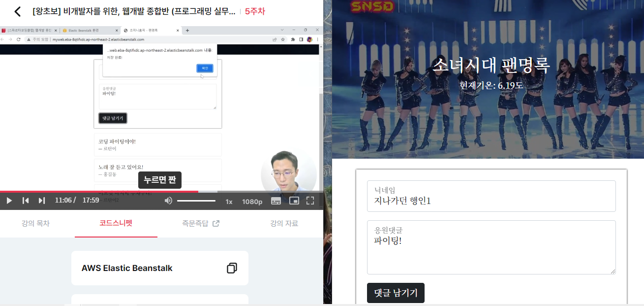Reload the page in video browser
The width and height of the screenshot is (644, 306).
pos(18,39)
